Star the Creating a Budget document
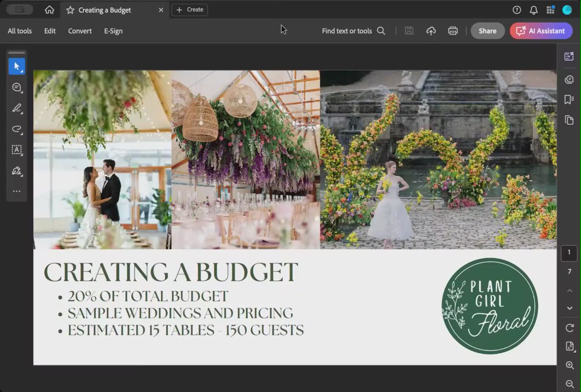This screenshot has width=581, height=392. pyautogui.click(x=70, y=10)
